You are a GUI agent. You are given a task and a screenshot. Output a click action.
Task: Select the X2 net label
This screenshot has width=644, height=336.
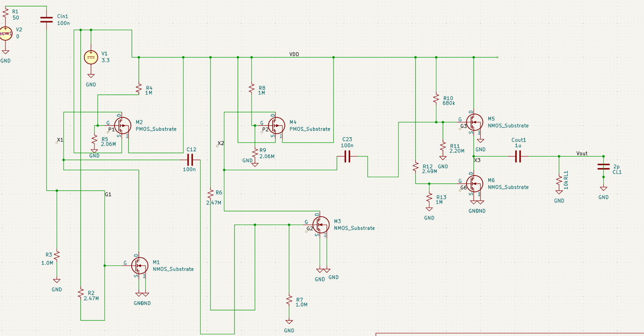pos(221,143)
